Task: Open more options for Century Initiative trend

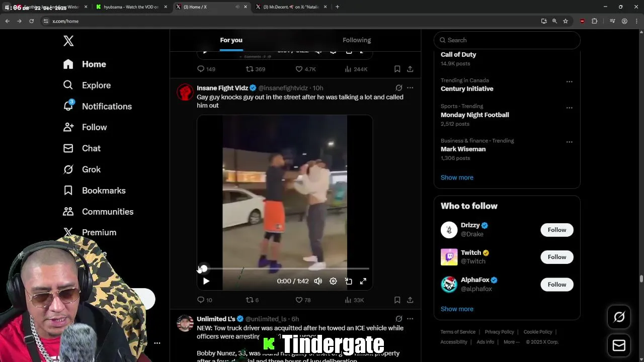Action: [569, 81]
